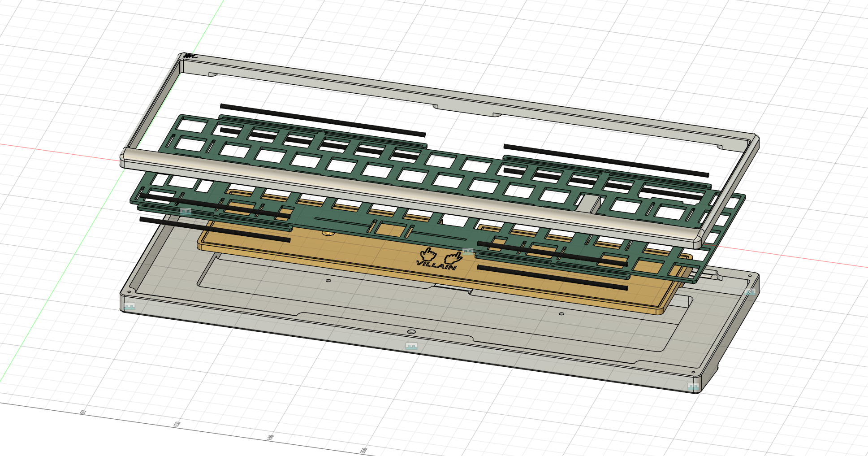This screenshot has height=456, width=868.
Task: Select the uppermost left black gasket strip
Action: pos(323,120)
